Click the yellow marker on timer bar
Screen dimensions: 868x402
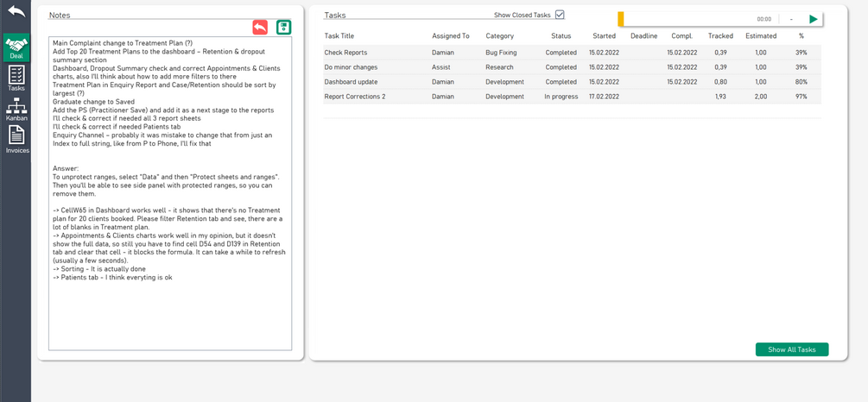(620, 19)
